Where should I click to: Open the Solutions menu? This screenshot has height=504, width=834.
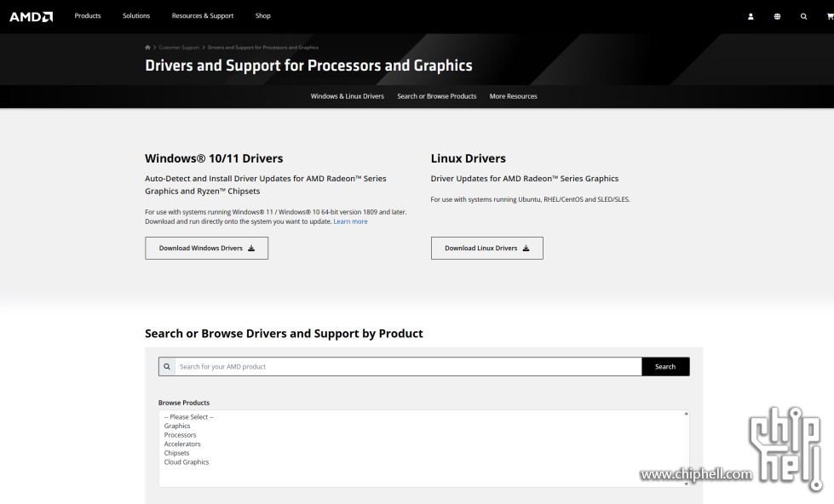(136, 16)
